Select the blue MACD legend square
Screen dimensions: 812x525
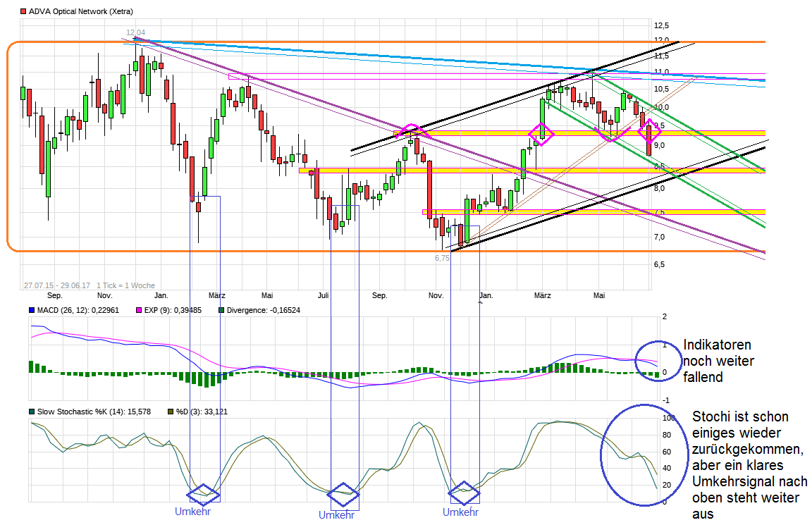point(30,310)
